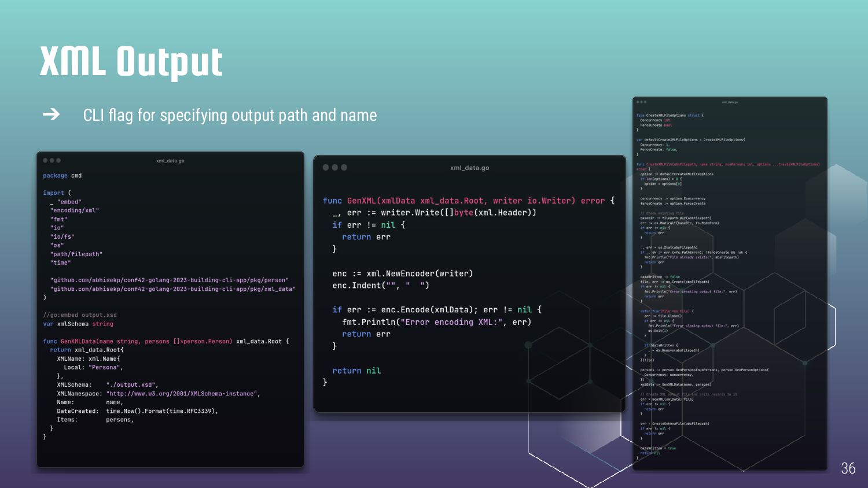Click the "XMLName: xml.Name{" line

click(x=89, y=358)
